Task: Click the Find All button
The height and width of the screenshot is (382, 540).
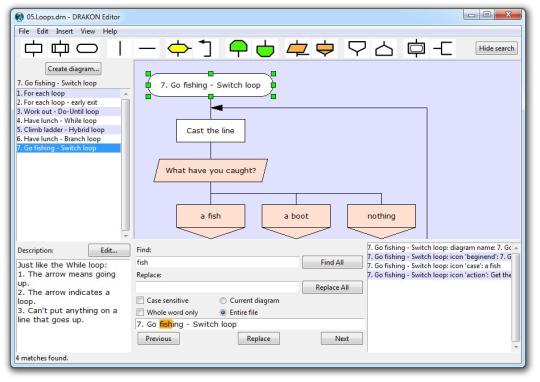Action: [332, 262]
